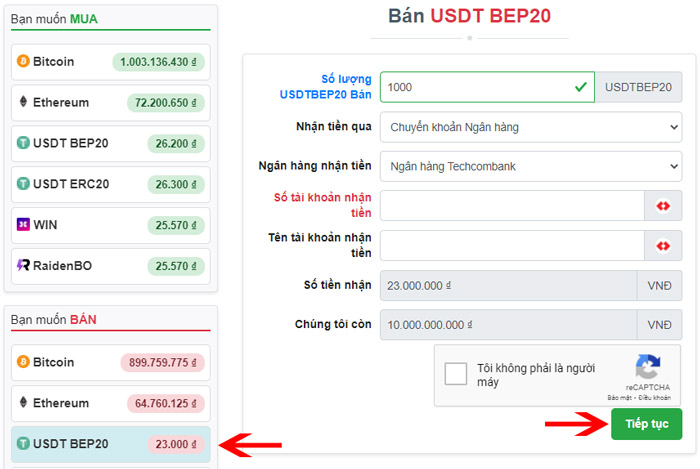Open the 'Ngân hàng nhận tiền' bank dropdown

(x=531, y=166)
